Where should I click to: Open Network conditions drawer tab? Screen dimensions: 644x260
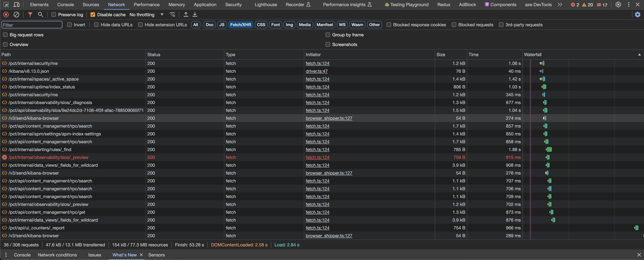click(57, 255)
